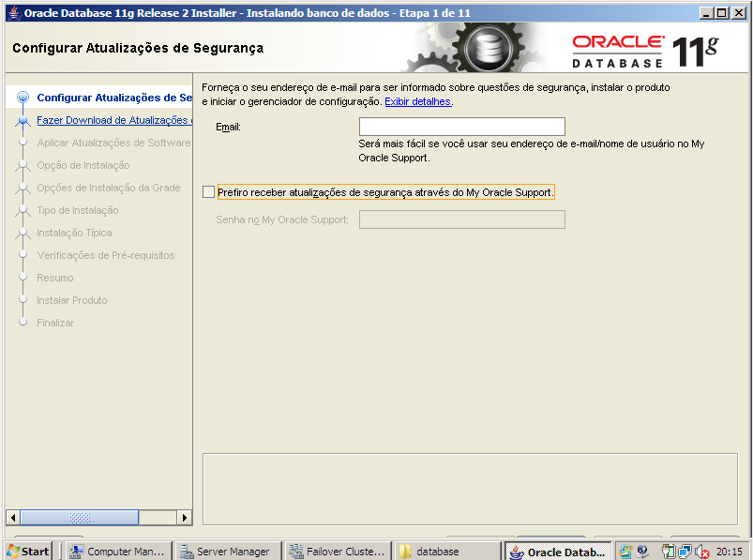Select the Opções de Instalação da Grade step

[x=109, y=188]
